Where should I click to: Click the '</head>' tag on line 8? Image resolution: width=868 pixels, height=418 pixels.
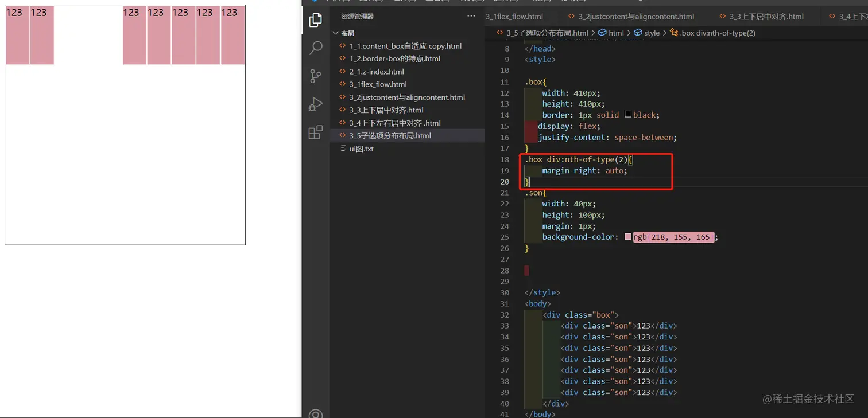click(540, 49)
